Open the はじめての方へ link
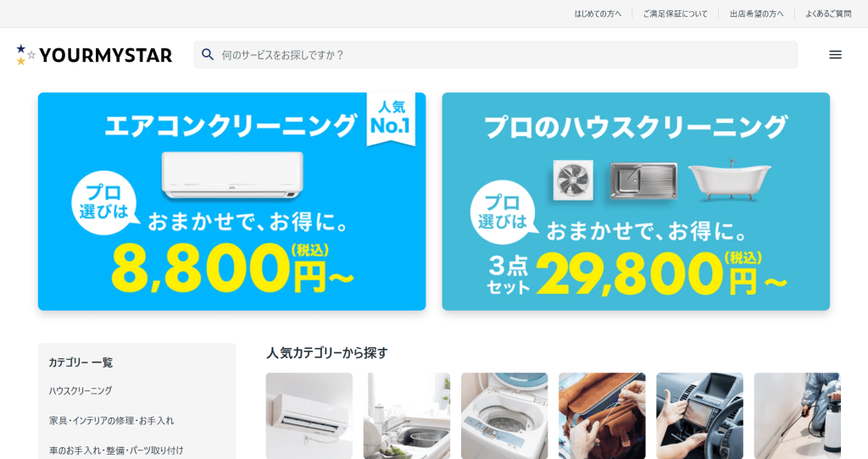This screenshot has width=868, height=459. [598, 14]
